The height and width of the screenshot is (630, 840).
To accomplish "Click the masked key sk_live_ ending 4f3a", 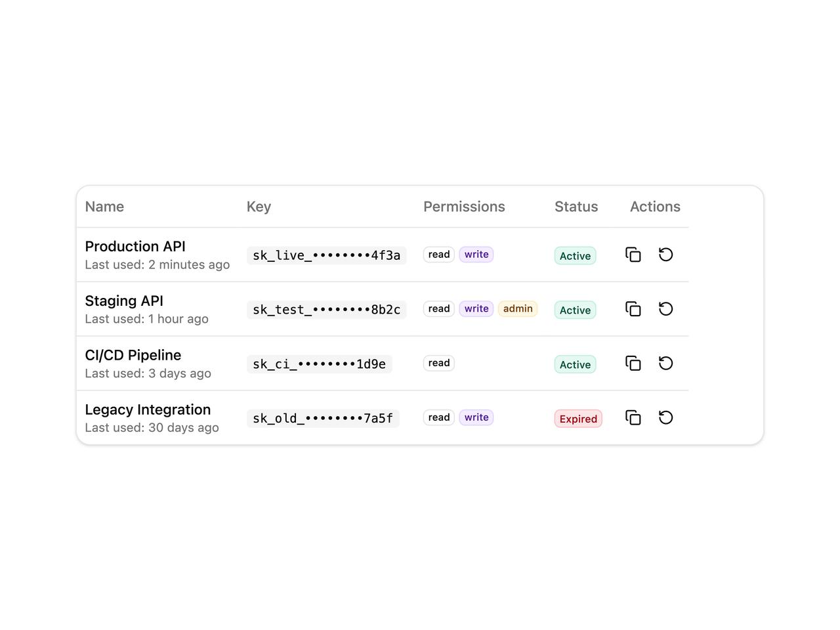I will [x=327, y=255].
